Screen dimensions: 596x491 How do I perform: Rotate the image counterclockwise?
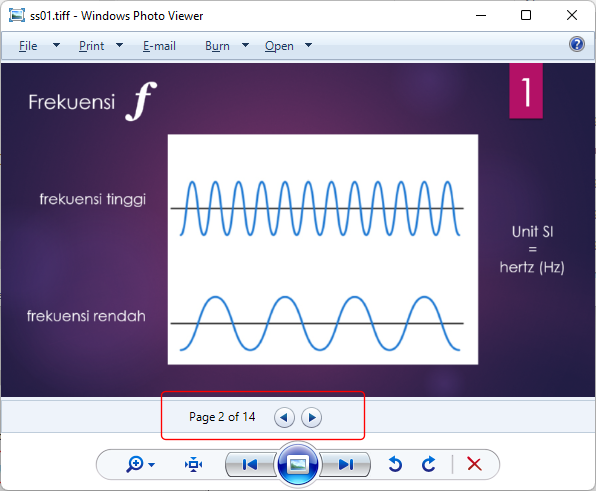point(395,464)
